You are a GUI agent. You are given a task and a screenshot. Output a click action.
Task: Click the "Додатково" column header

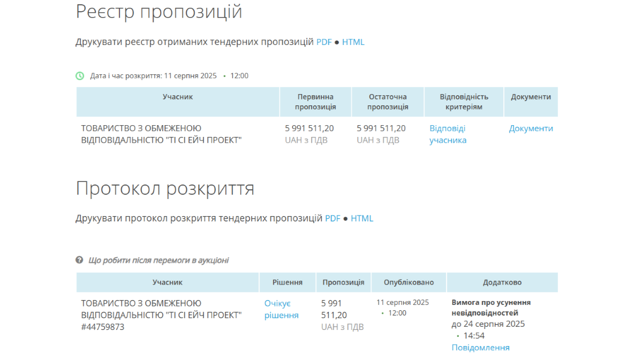(x=502, y=282)
